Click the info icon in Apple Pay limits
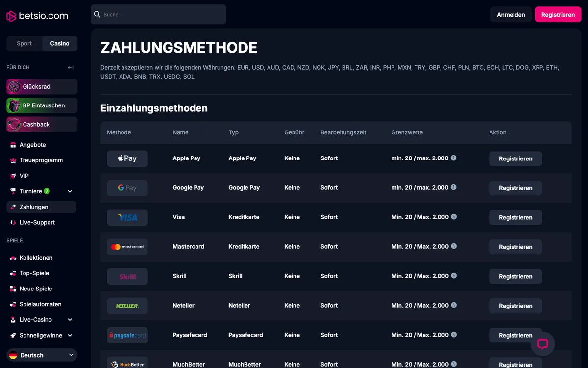 (x=454, y=158)
